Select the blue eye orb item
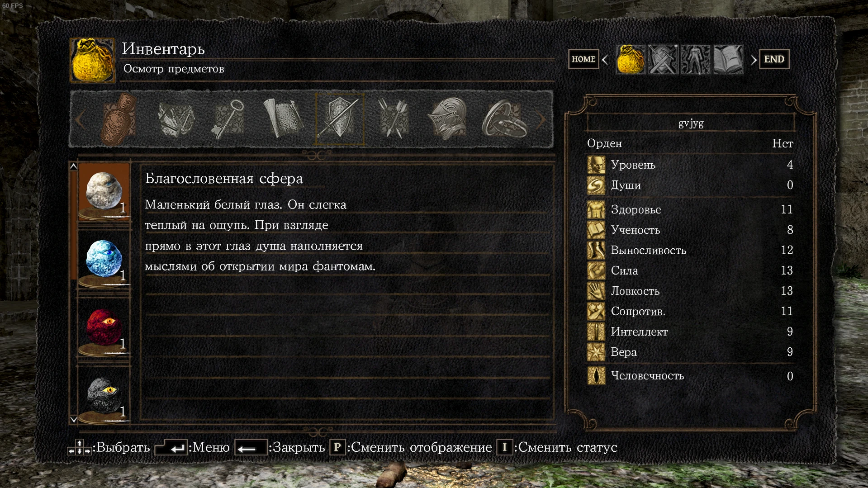The width and height of the screenshot is (868, 488). pos(104,260)
